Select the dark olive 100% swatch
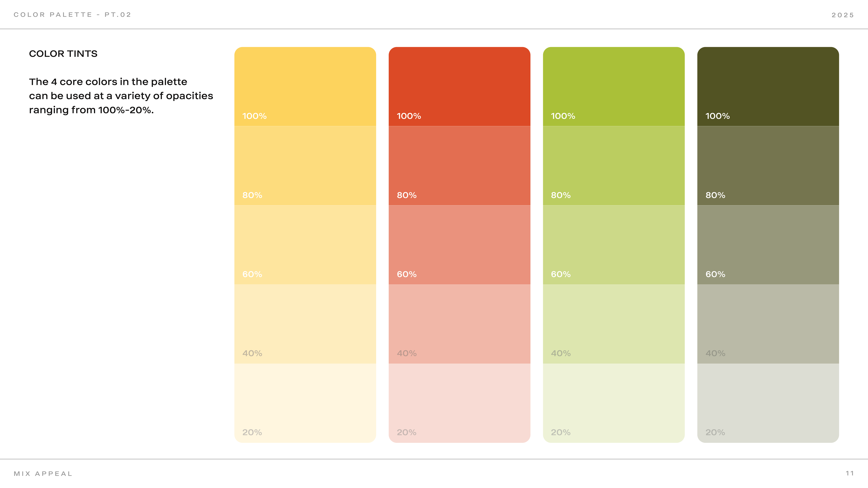Screen dimensions: 868x488 768,87
